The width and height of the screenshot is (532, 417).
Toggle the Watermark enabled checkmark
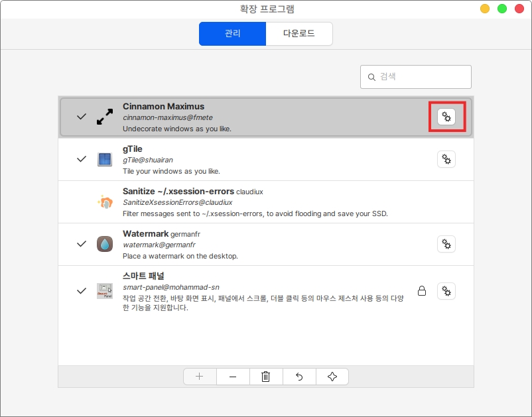pyautogui.click(x=82, y=244)
